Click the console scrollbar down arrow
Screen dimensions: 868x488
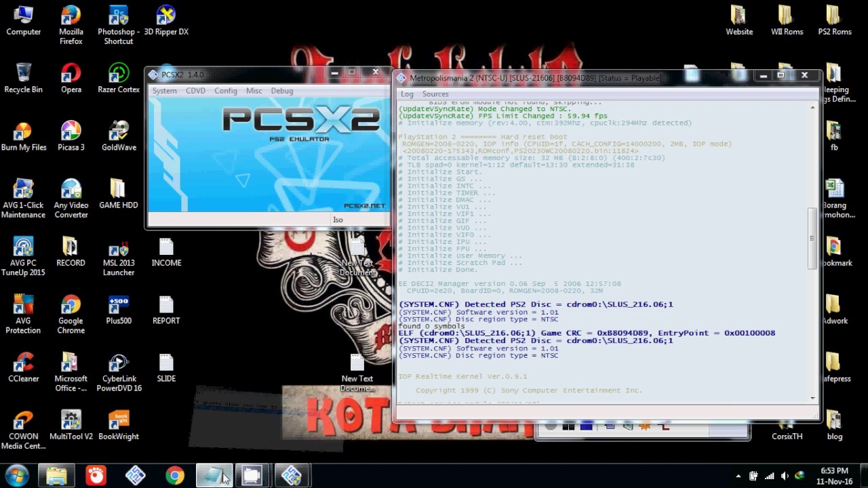(x=812, y=398)
